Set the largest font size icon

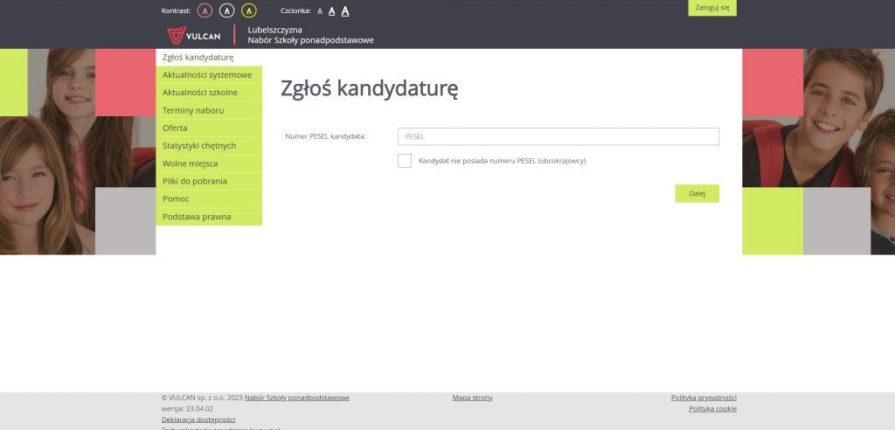tap(345, 10)
